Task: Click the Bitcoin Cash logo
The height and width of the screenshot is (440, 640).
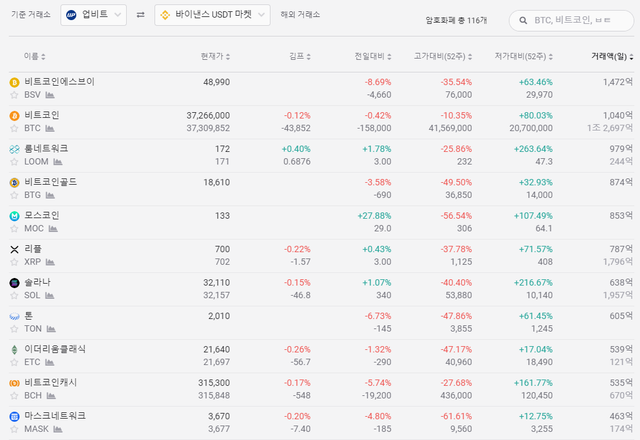Action: 14,383
